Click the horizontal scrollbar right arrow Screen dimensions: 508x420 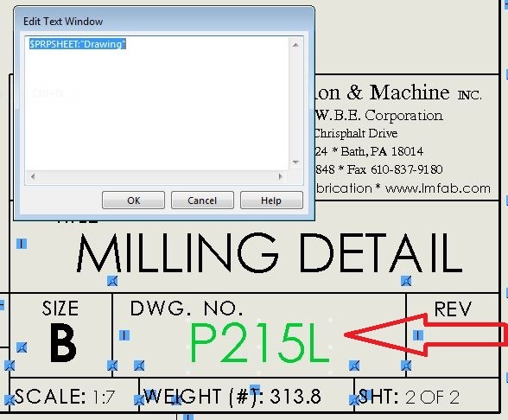click(x=281, y=176)
